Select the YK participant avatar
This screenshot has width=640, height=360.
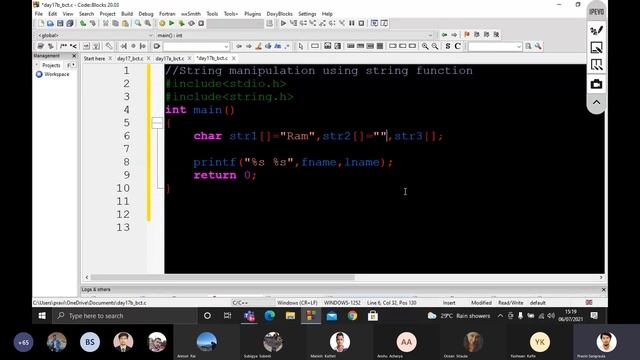(540, 342)
